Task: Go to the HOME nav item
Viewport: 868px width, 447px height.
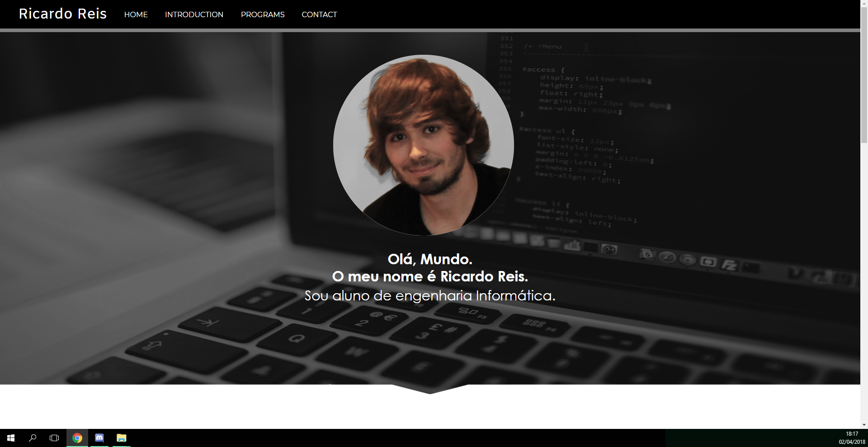Action: coord(136,14)
